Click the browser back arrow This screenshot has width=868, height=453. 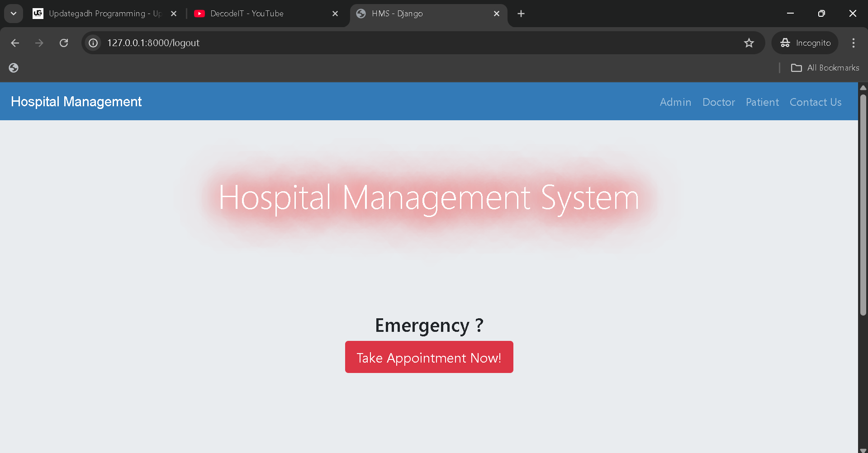pos(15,43)
